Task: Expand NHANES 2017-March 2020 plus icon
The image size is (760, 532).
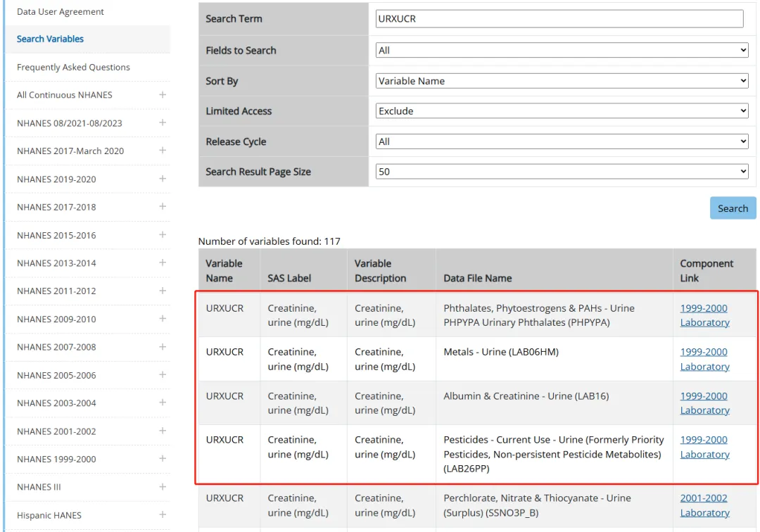Action: 163,151
